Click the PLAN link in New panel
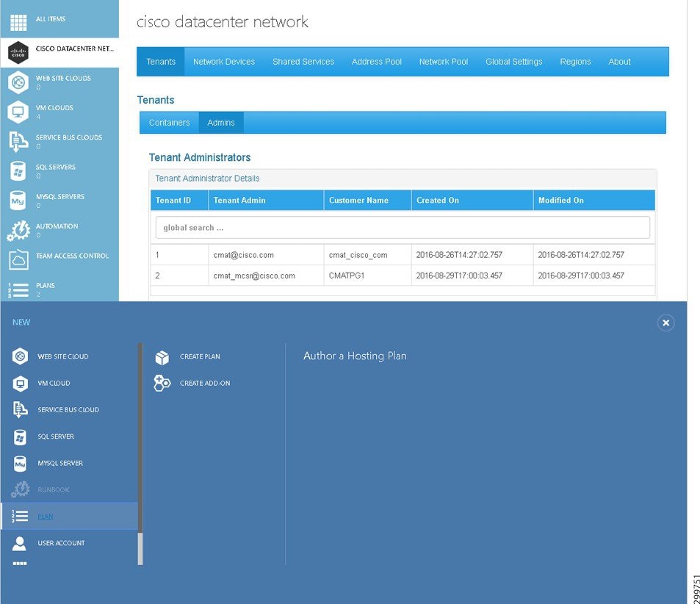The width and height of the screenshot is (700, 604). [45, 517]
